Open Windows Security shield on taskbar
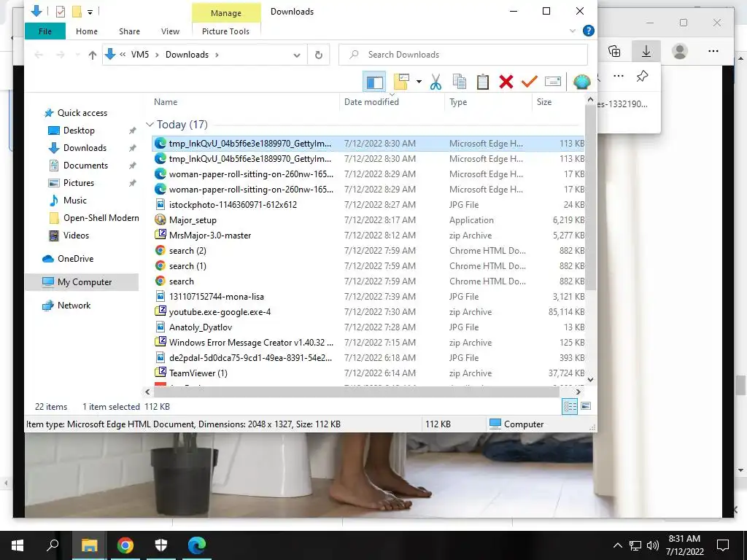 [161, 545]
